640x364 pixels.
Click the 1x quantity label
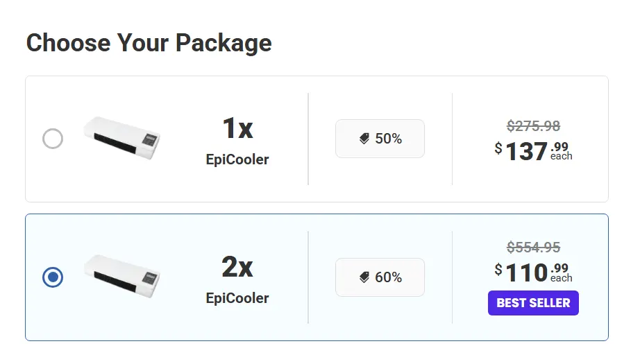pos(237,129)
